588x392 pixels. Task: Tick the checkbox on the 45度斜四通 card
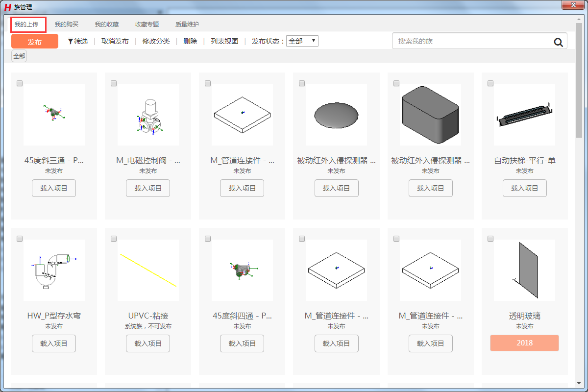pyautogui.click(x=208, y=239)
